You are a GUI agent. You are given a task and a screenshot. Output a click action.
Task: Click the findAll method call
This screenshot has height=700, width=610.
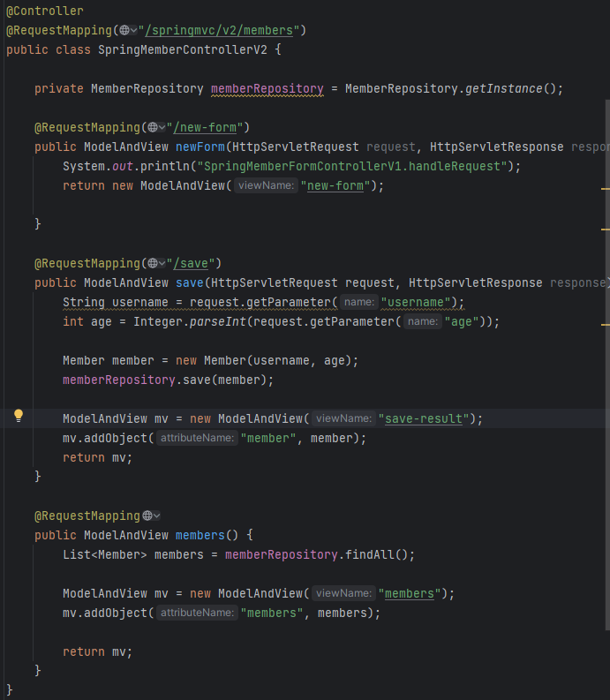(370, 555)
